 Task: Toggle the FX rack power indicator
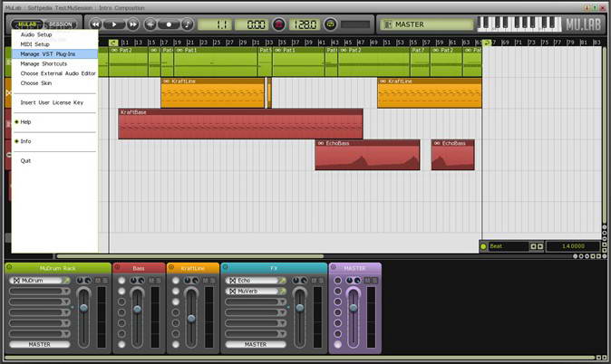pyautogui.click(x=226, y=268)
